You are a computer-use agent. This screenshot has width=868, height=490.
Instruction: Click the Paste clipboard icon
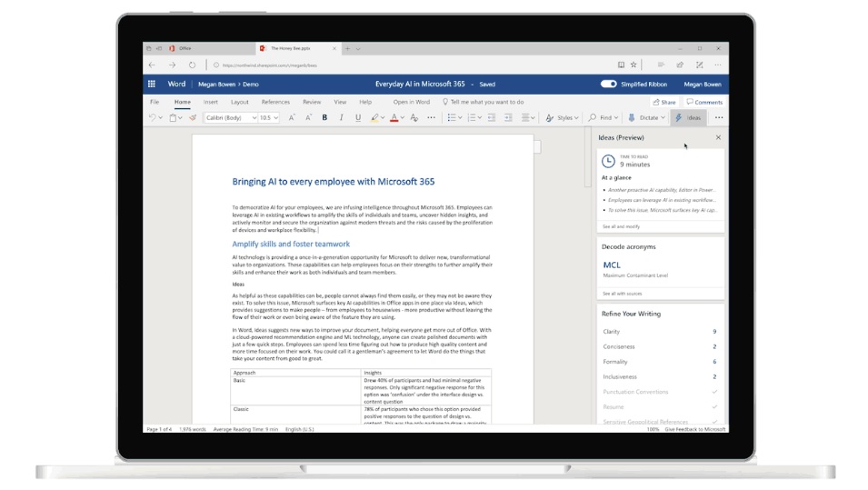pyautogui.click(x=173, y=118)
